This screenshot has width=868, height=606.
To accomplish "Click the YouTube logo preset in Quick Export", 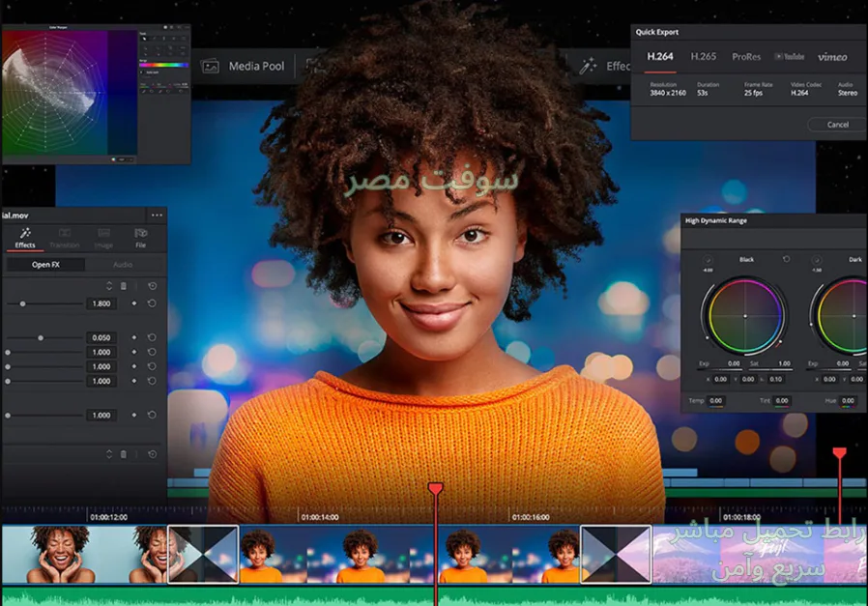I will click(x=790, y=56).
